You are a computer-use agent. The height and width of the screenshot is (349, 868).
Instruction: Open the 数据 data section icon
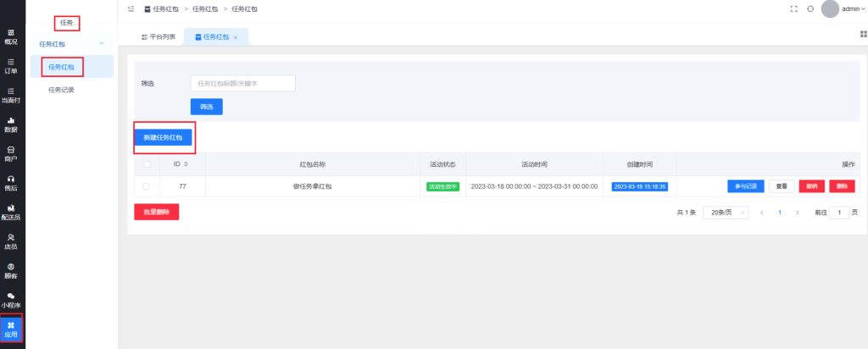[12, 125]
